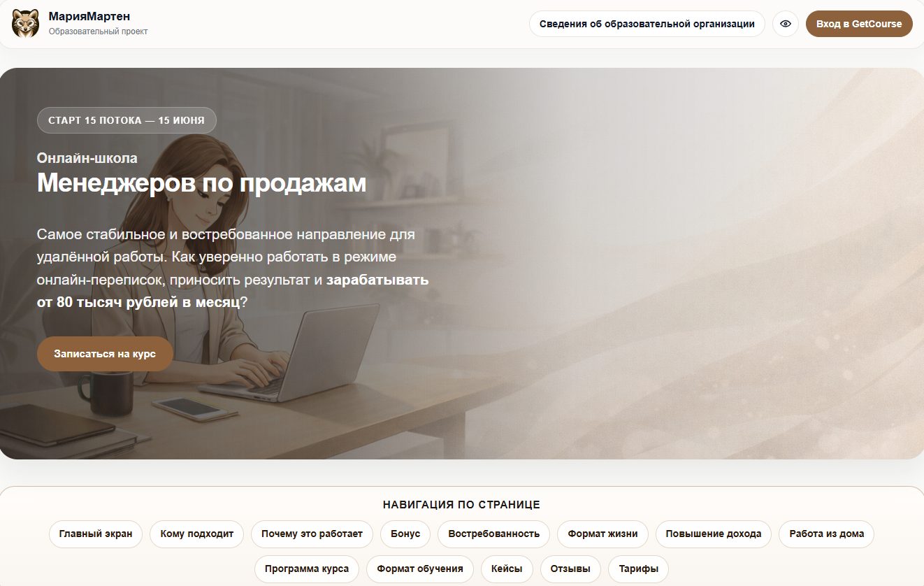Open the МарияМартен brand name link
This screenshot has width=924, height=586.
pos(89,16)
